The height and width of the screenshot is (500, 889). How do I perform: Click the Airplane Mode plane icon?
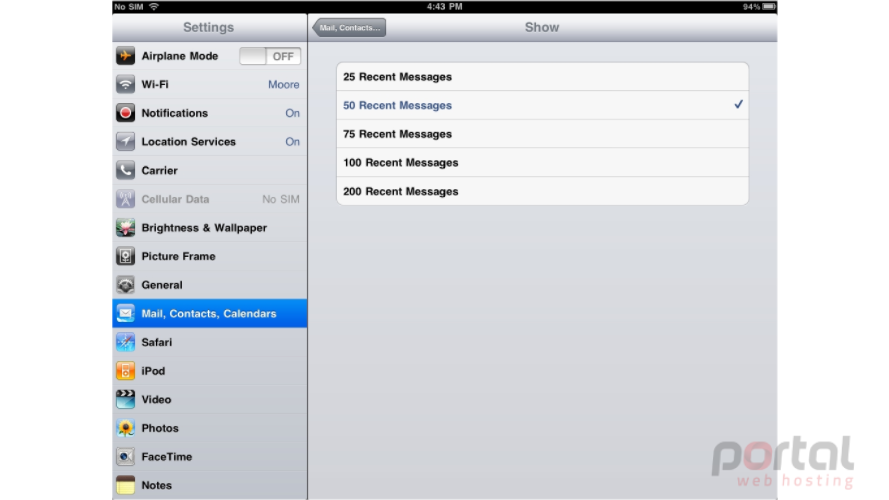pos(125,56)
